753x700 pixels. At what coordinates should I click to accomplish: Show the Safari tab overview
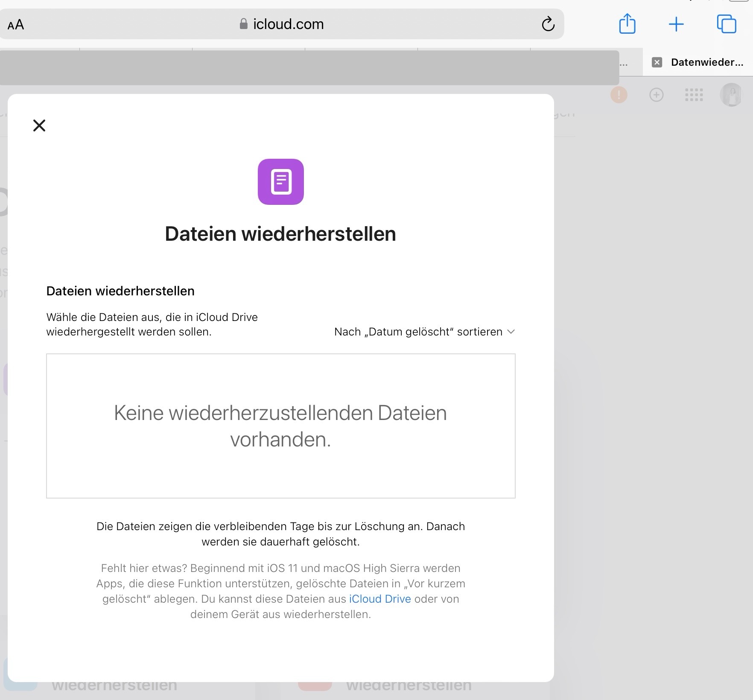tap(727, 24)
